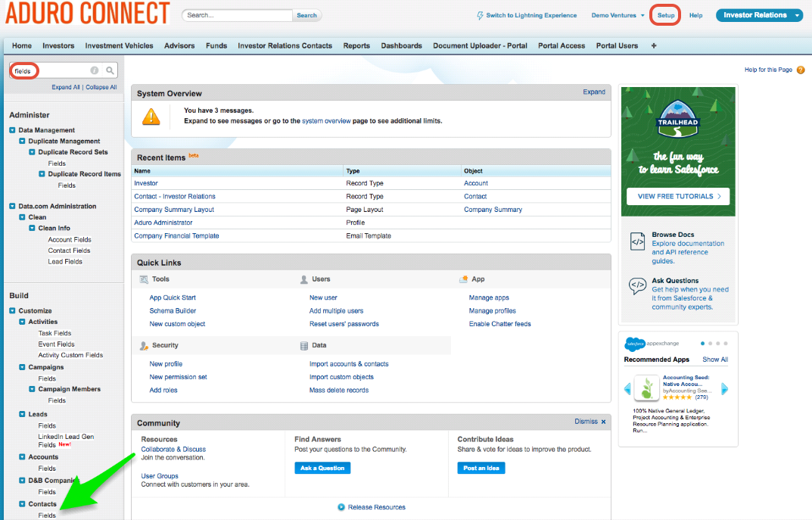Click the Salesforce AppExchange cloud logo
The width and height of the screenshot is (812, 520).
635,344
